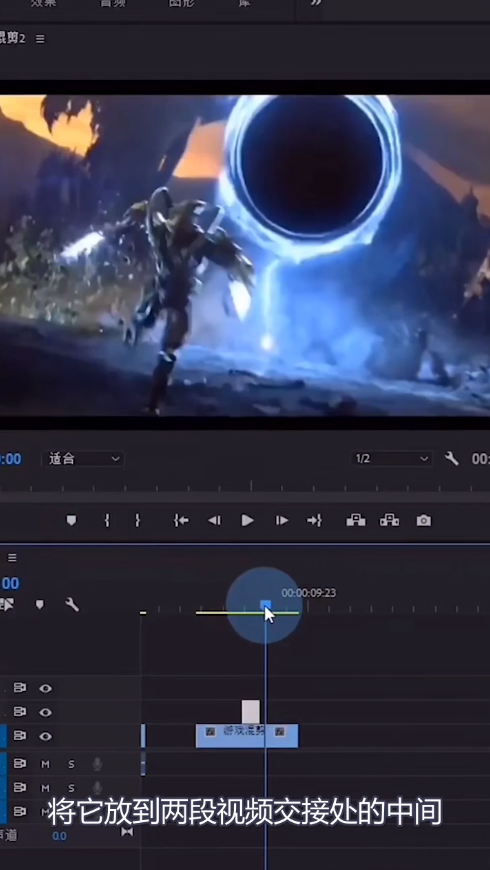The width and height of the screenshot is (490, 870).
Task: Click the 0.0 master volume value
Action: point(59,836)
